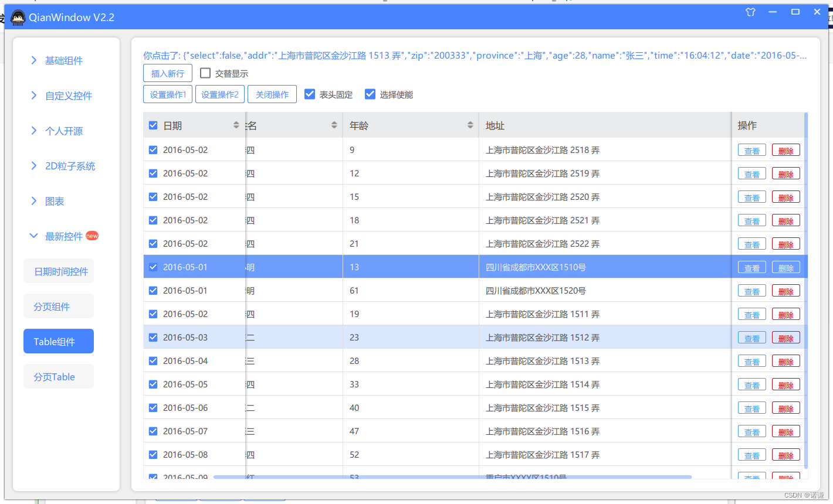
Task: Uncheck the 2016-05-08 row checkbox
Action: [153, 454]
